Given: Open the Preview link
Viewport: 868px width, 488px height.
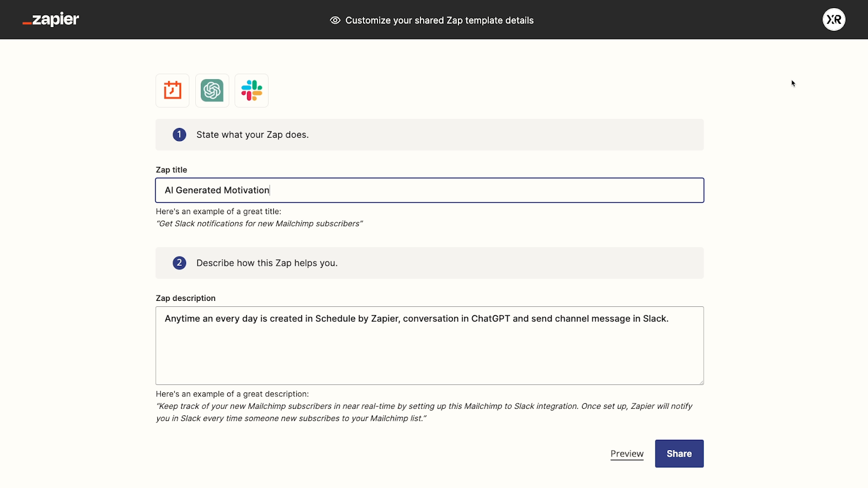Looking at the screenshot, I should click(627, 454).
